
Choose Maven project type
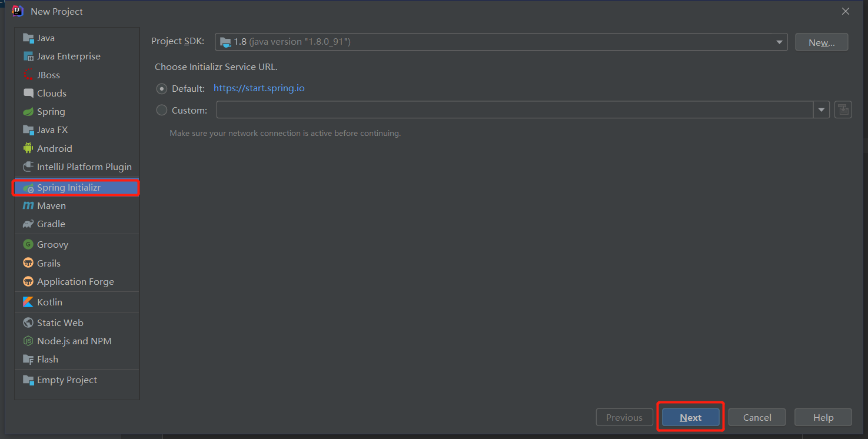(77, 206)
